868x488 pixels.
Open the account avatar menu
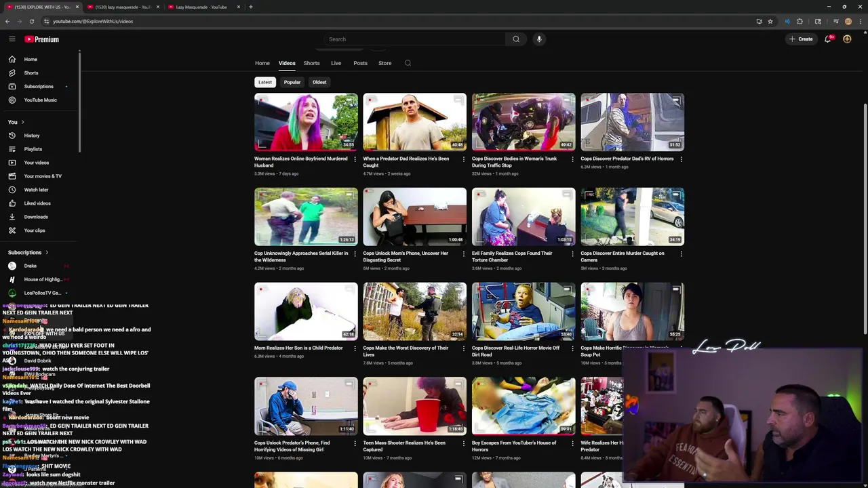point(847,39)
